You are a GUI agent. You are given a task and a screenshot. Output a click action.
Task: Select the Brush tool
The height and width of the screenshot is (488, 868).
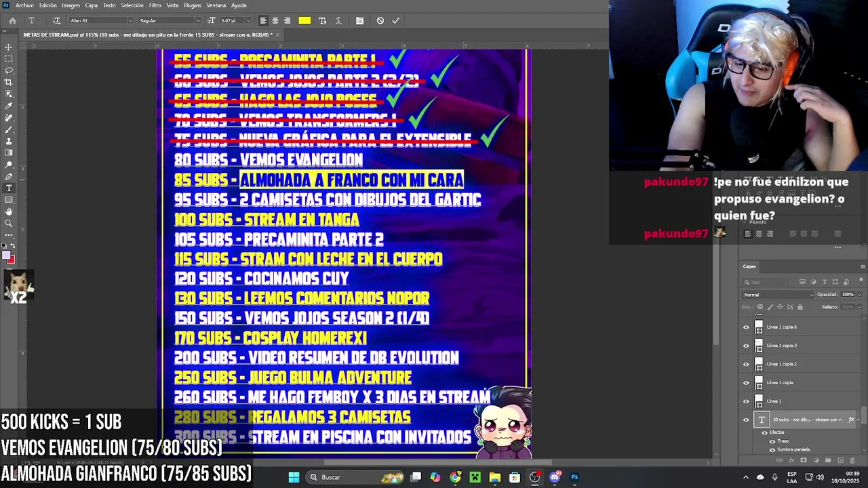pyautogui.click(x=9, y=129)
